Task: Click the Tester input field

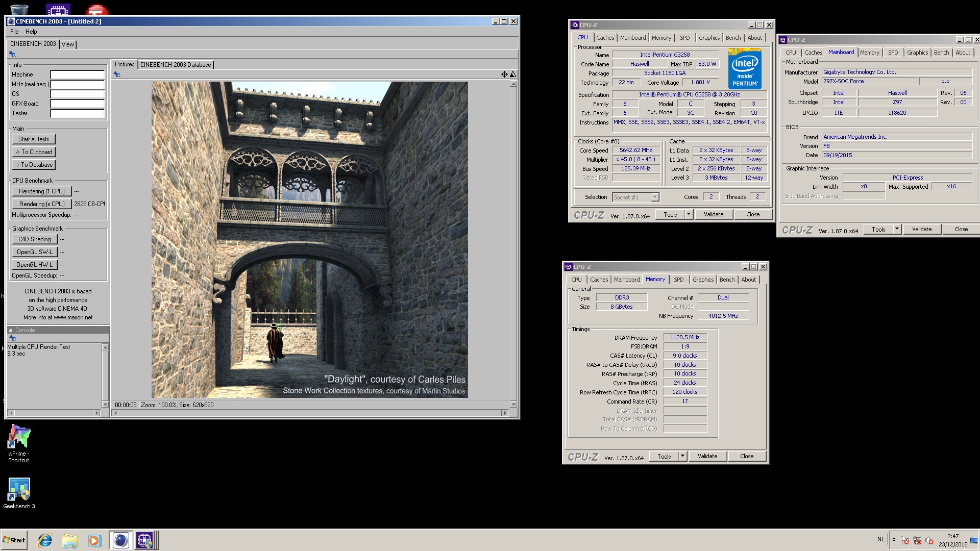Action: coord(77,113)
